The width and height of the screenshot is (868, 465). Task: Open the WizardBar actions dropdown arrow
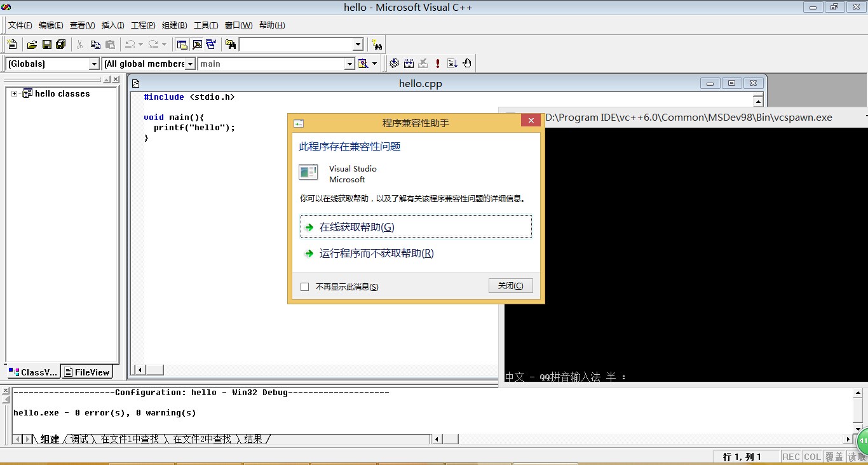click(x=374, y=64)
